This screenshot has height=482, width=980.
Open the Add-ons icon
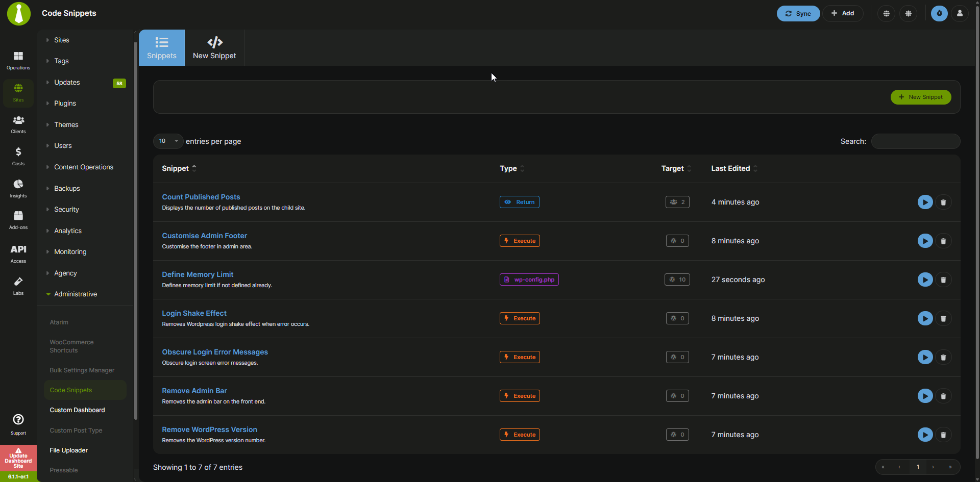pos(18,220)
